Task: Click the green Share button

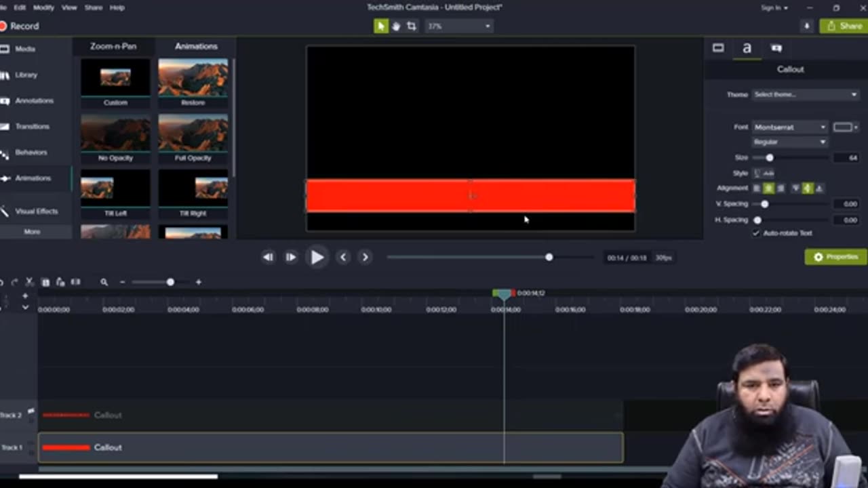Action: pos(844,26)
